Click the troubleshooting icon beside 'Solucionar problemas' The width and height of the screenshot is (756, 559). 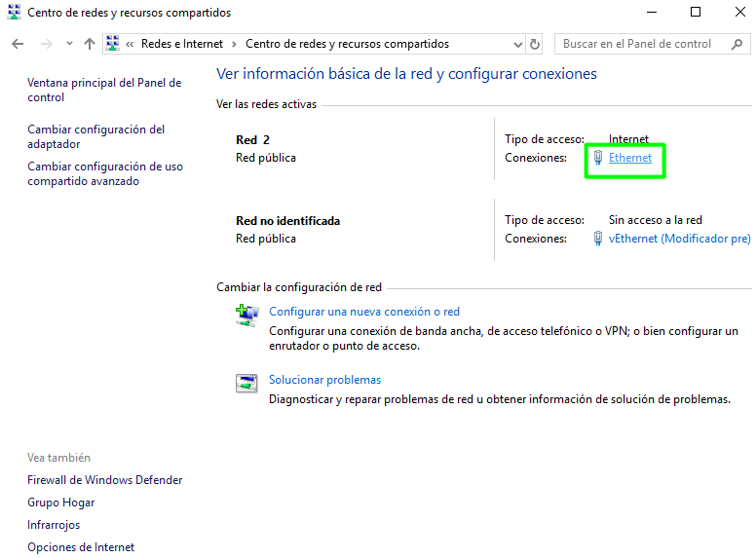tap(246, 383)
